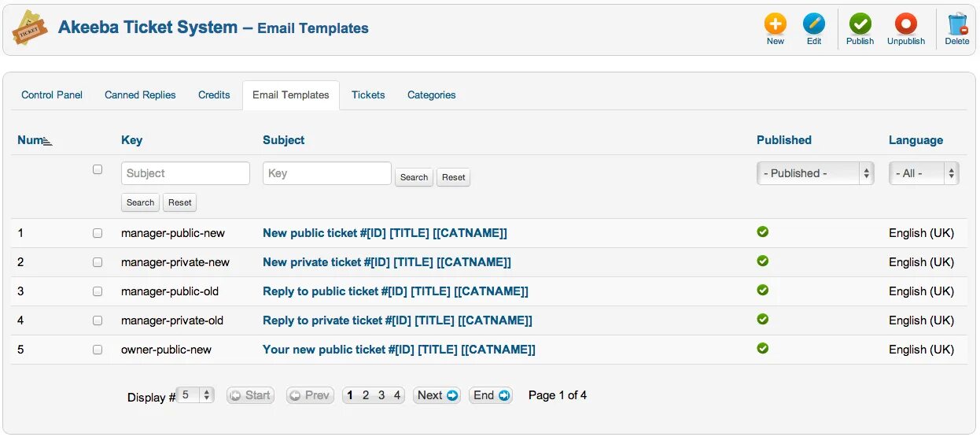Image resolution: width=980 pixels, height=437 pixels.
Task: Check the box for manager-private-new row
Action: (x=98, y=262)
